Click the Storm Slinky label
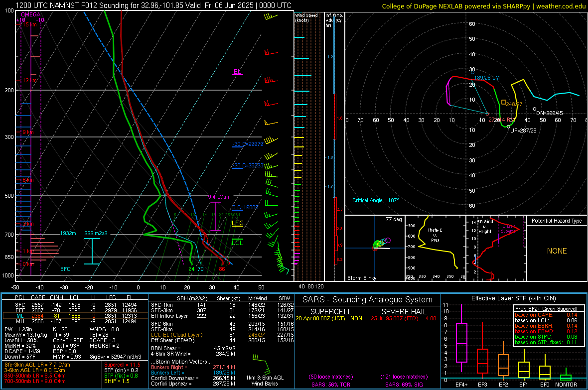Image resolution: width=588 pixels, height=390 pixels. (x=361, y=278)
